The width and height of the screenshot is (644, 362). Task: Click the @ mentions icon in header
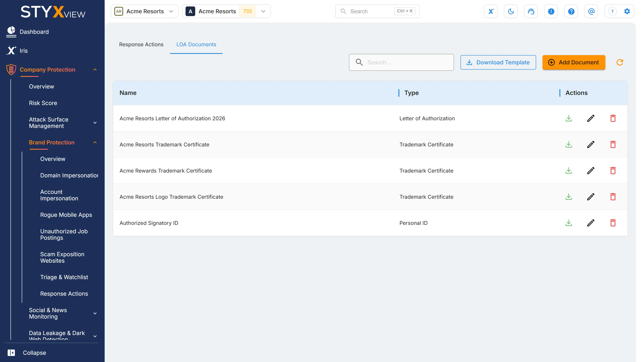[x=591, y=11]
